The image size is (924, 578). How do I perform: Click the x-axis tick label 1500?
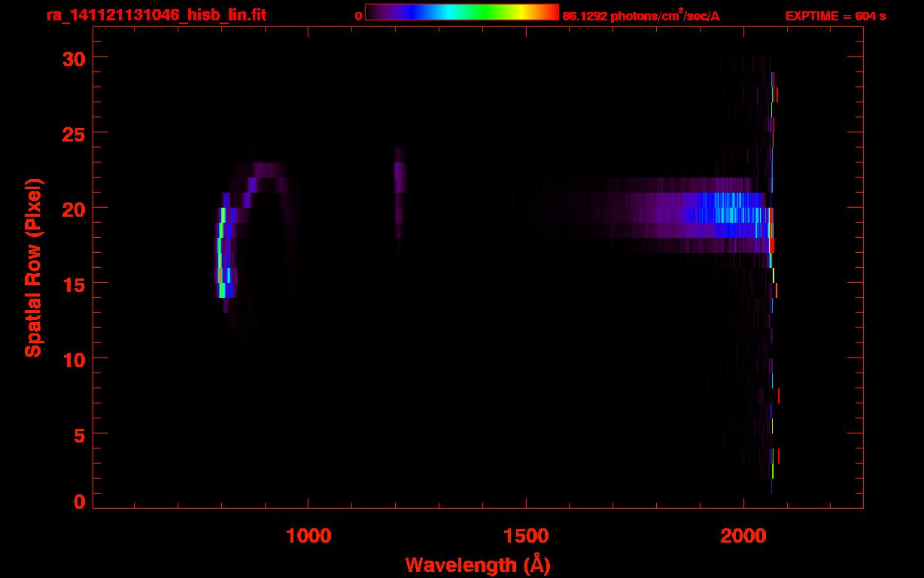[x=526, y=537]
